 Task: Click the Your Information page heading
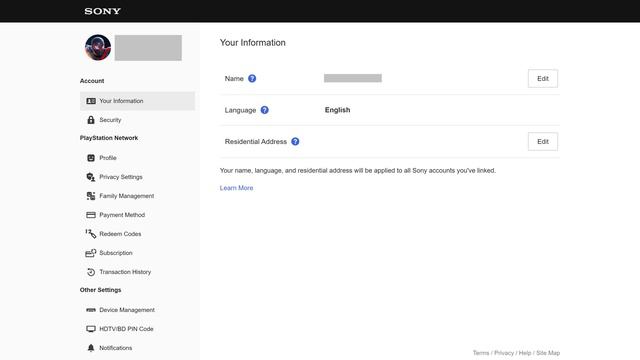tap(253, 42)
